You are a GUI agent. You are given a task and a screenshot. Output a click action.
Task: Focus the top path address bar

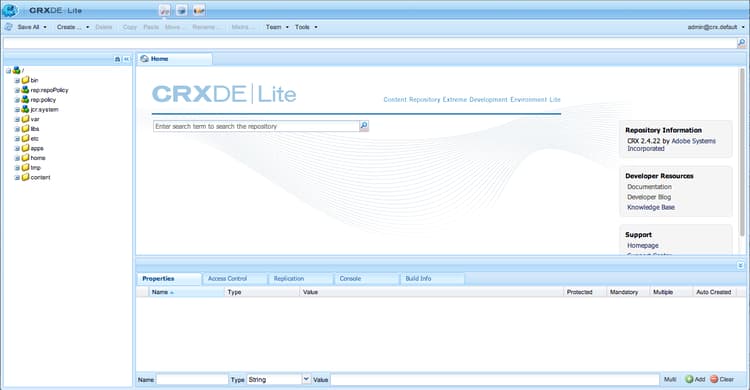(x=370, y=43)
